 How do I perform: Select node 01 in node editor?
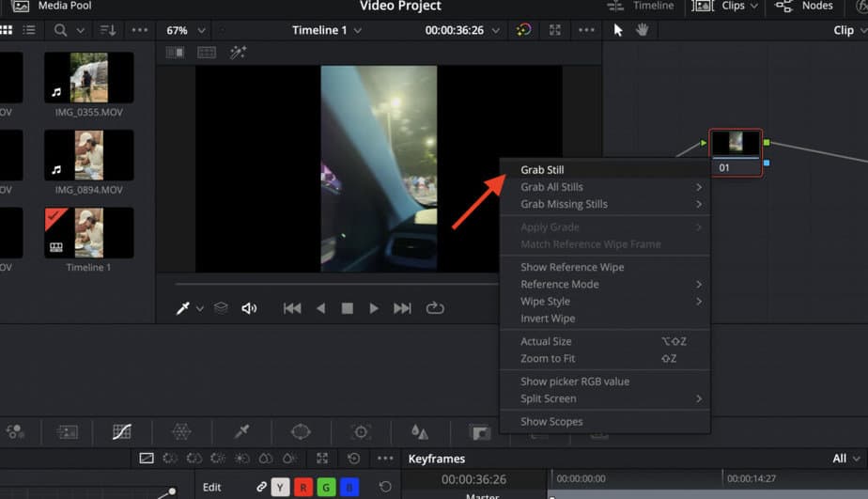tap(736, 153)
